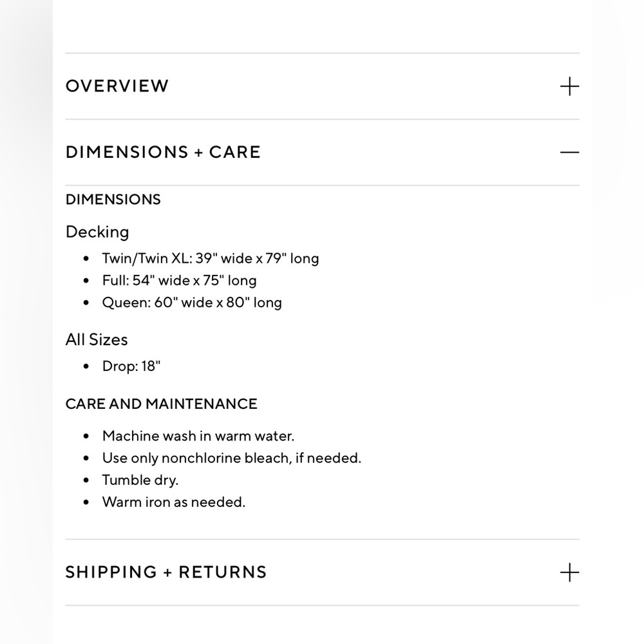
Task: Click the Full 54" wide line
Action: 180,281
